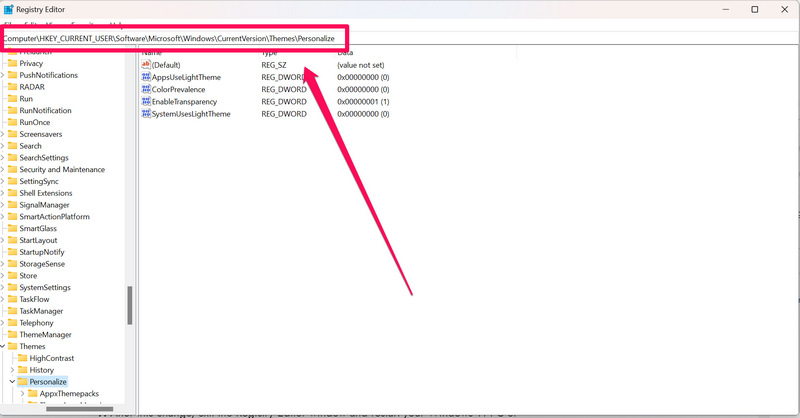Image resolution: width=800 pixels, height=418 pixels.
Task: Select the AppsUseLightTheme value name
Action: point(186,77)
